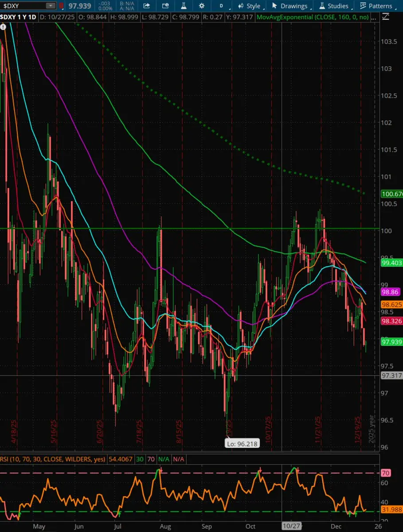Click the 7/18/25 expiration date marker
The image size is (403, 532).
coord(139,431)
